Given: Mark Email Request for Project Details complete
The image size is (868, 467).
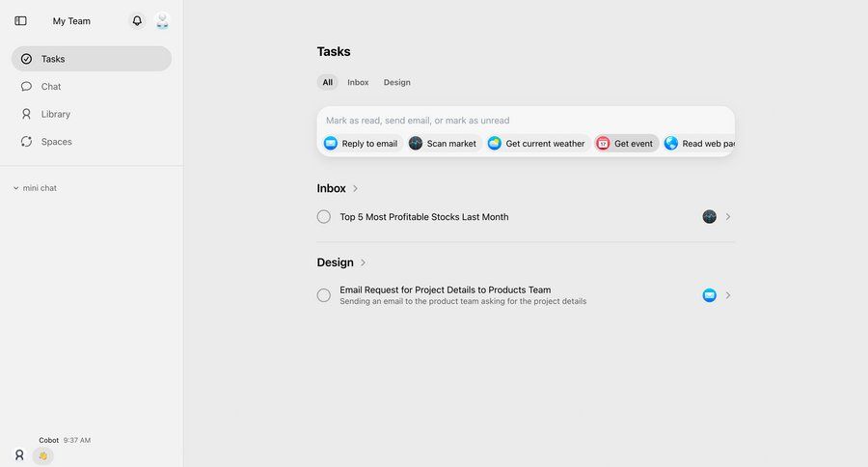Looking at the screenshot, I should pyautogui.click(x=324, y=295).
